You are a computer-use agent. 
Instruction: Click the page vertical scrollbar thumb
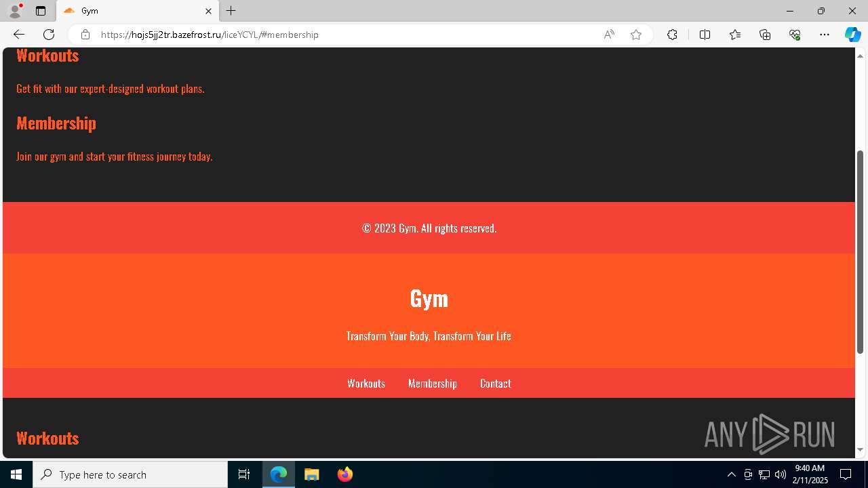(x=861, y=251)
